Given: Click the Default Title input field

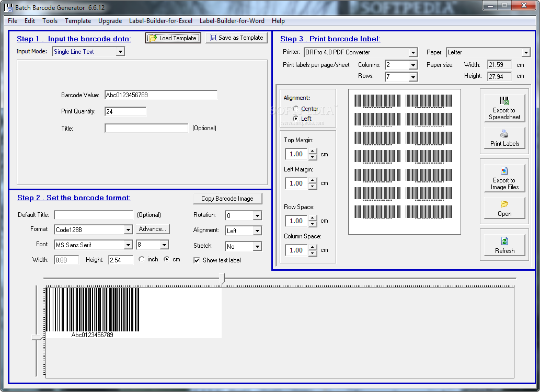Looking at the screenshot, I should pos(94,215).
